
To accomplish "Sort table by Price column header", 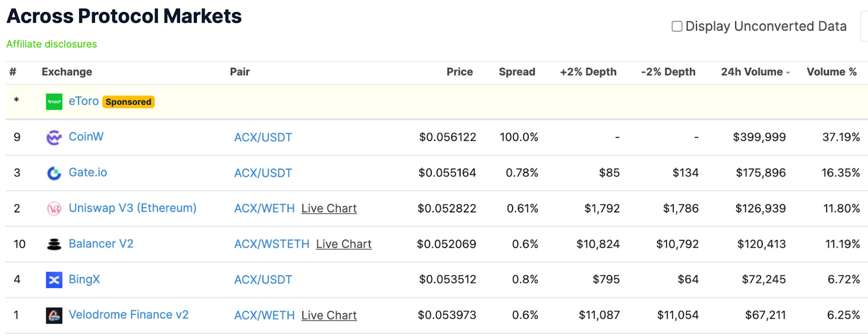I will tap(459, 72).
